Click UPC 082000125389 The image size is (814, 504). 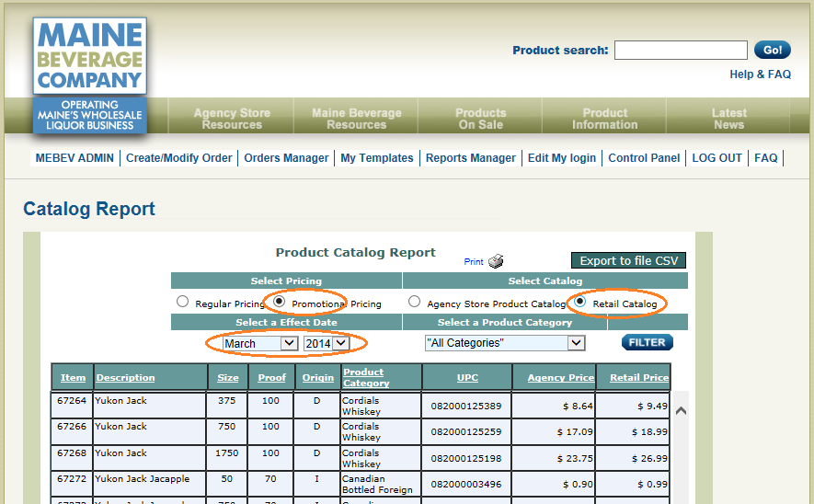click(x=466, y=406)
